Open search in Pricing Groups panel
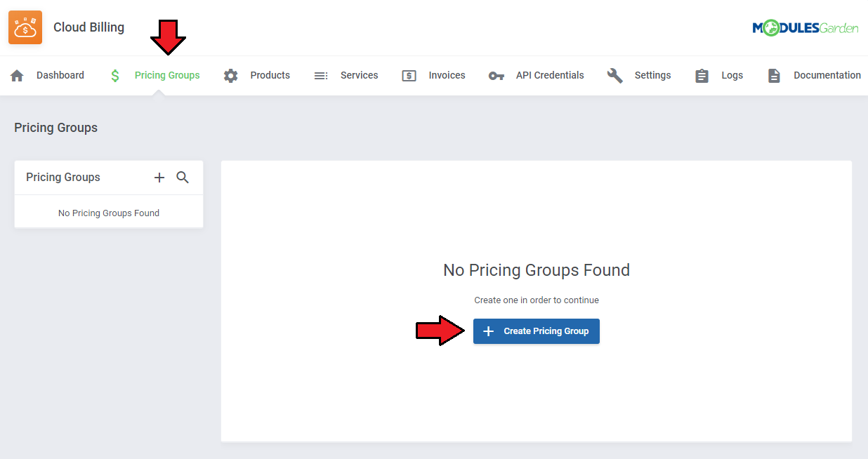868x459 pixels. [x=183, y=178]
